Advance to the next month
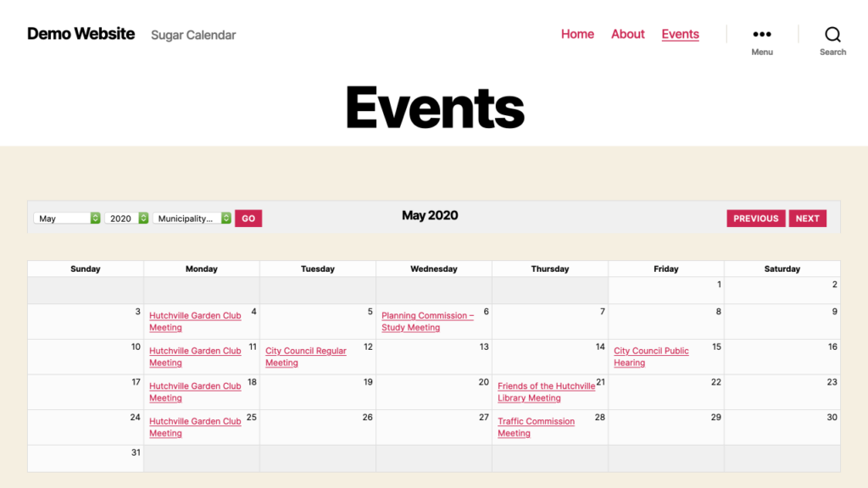868x488 pixels. point(807,218)
